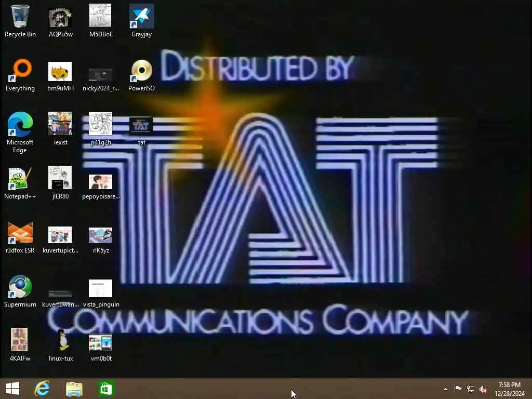
Task: Open the Everything search shortcut
Action: 20,75
